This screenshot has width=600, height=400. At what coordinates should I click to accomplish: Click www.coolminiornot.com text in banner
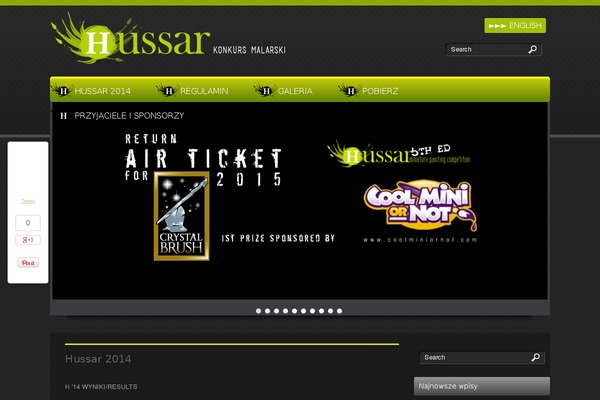[x=420, y=240]
